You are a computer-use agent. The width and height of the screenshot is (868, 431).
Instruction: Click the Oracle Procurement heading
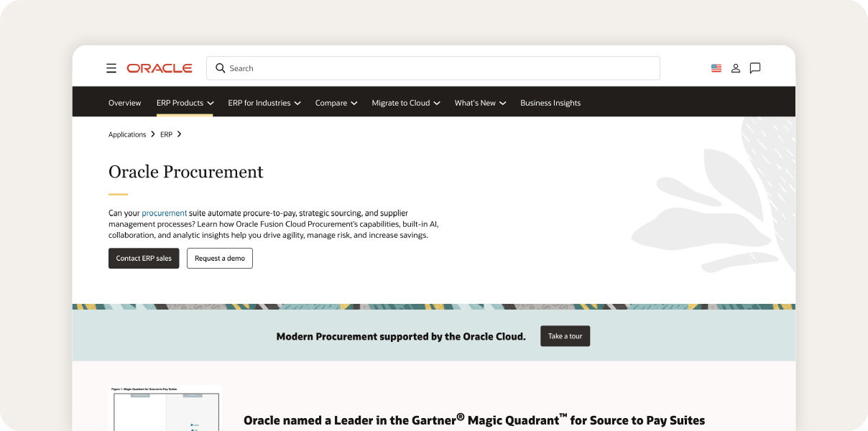click(x=186, y=172)
